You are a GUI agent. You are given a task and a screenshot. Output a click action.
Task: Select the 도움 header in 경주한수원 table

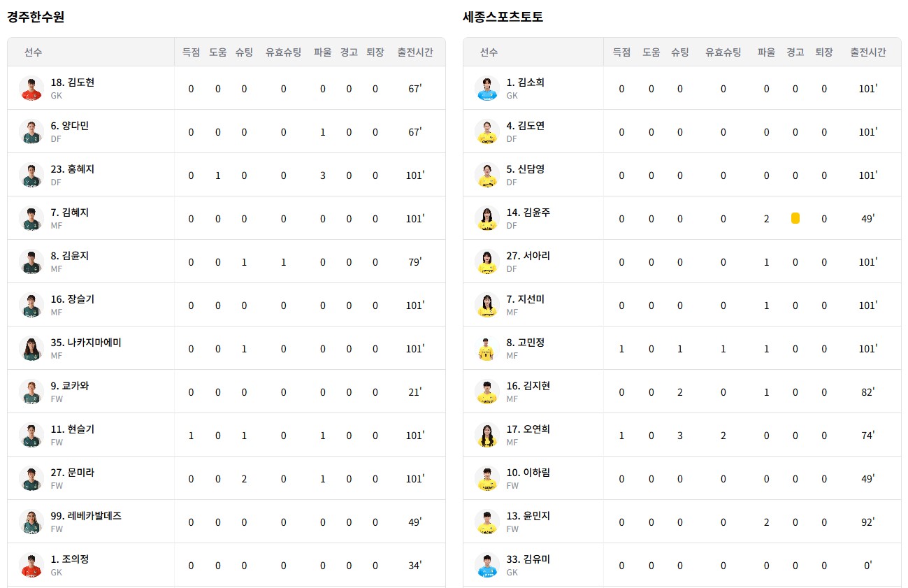pyautogui.click(x=218, y=52)
